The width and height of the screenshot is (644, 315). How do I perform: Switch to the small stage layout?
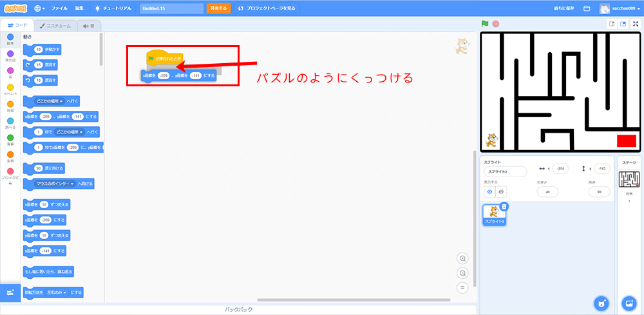[612, 24]
